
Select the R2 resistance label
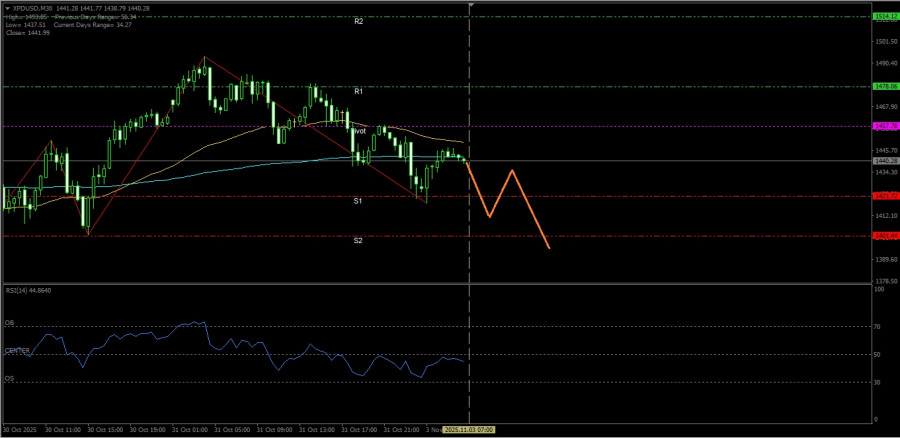pyautogui.click(x=358, y=21)
